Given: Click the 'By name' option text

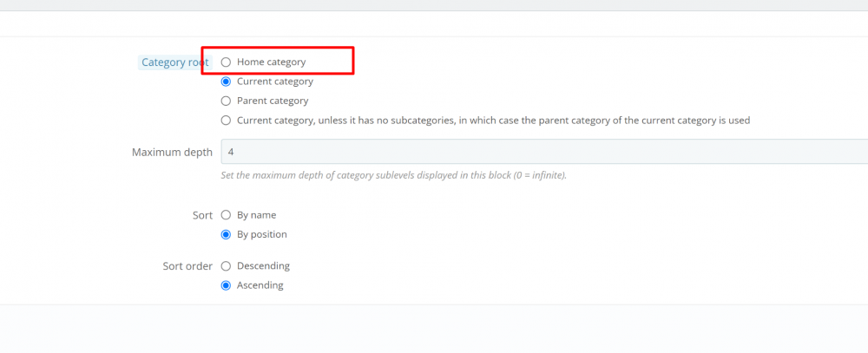Looking at the screenshot, I should [256, 215].
